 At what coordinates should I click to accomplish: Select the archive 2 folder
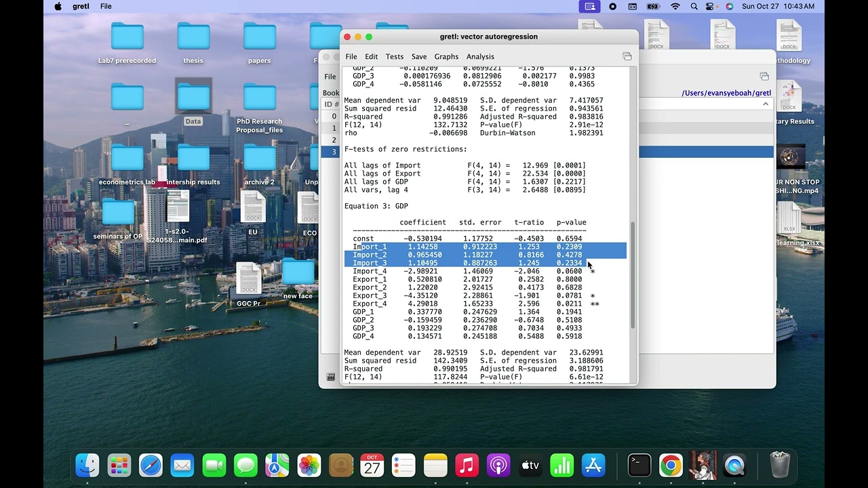(x=259, y=165)
